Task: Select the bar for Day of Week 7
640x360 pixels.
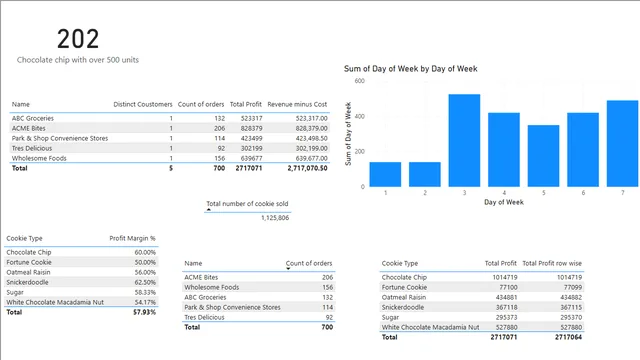Action: (622, 143)
